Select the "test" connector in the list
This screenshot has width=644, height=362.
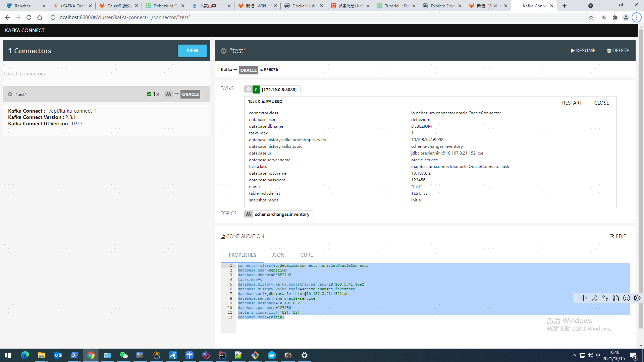click(106, 94)
